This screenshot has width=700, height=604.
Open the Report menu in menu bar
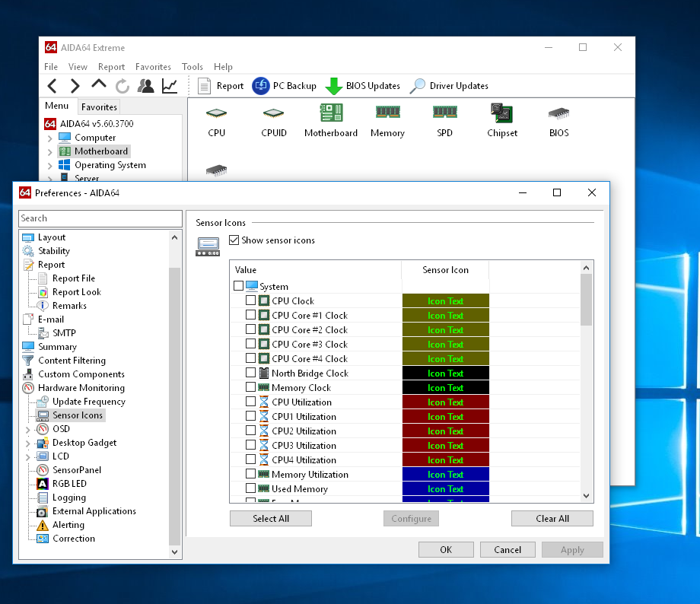(x=111, y=66)
